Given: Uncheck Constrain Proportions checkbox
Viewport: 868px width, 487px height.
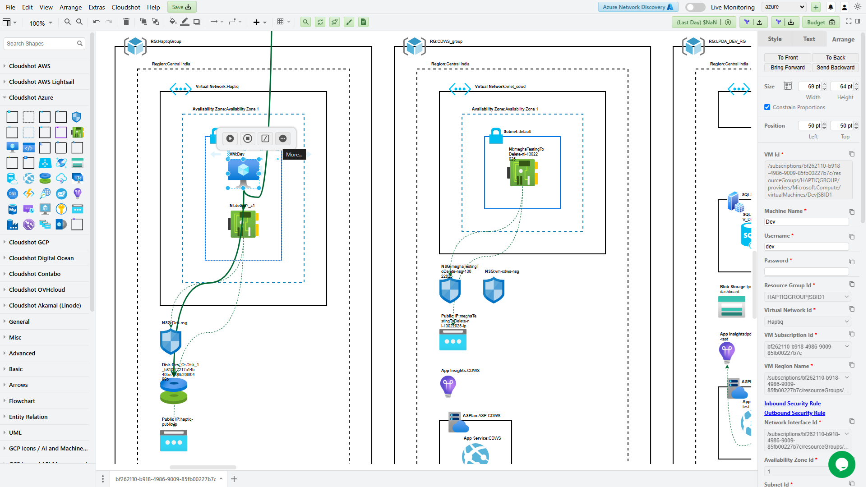Looking at the screenshot, I should (767, 107).
